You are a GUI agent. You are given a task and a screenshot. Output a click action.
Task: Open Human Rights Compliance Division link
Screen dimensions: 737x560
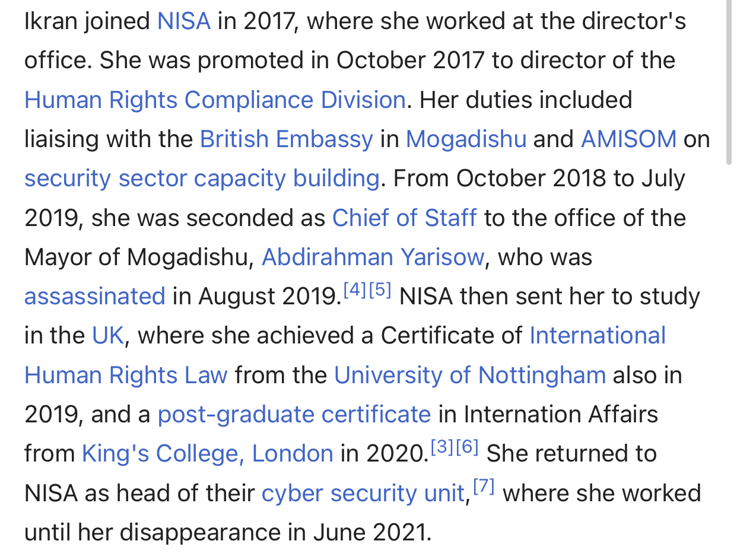pyautogui.click(x=215, y=100)
